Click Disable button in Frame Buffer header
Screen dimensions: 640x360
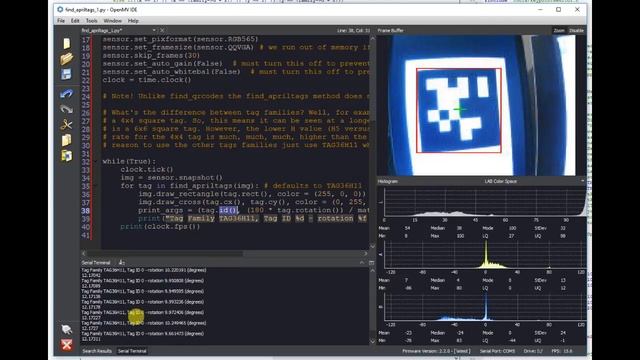tap(576, 31)
